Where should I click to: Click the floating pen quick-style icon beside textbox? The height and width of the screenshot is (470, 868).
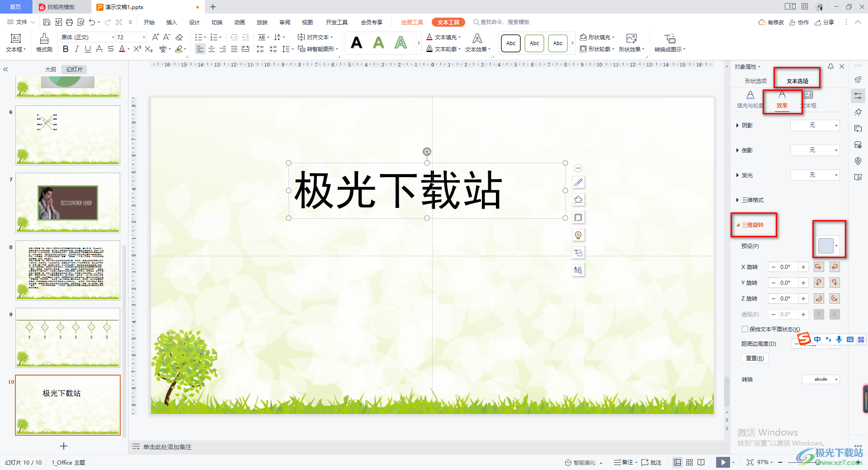pyautogui.click(x=578, y=183)
